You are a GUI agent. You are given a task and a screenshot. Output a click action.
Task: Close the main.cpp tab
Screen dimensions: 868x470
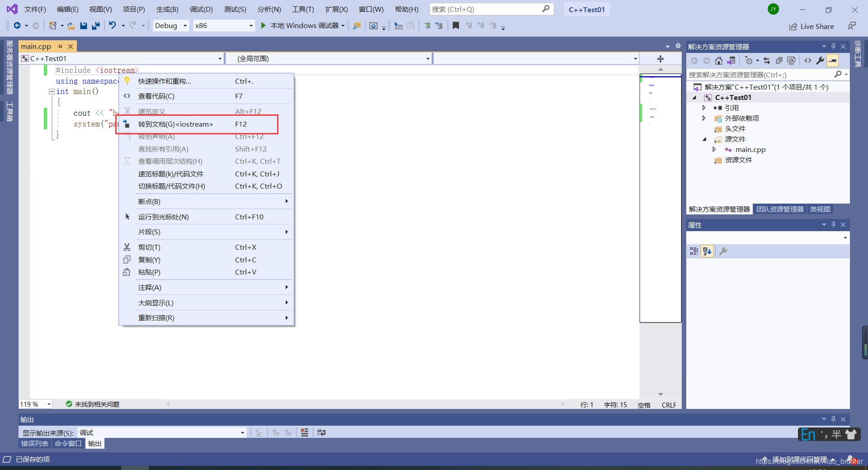click(71, 46)
